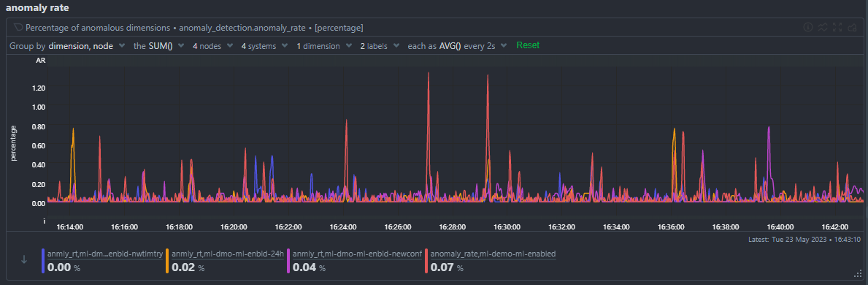
Task: Click the 16:14:00 time axis label
Action: pos(70,227)
